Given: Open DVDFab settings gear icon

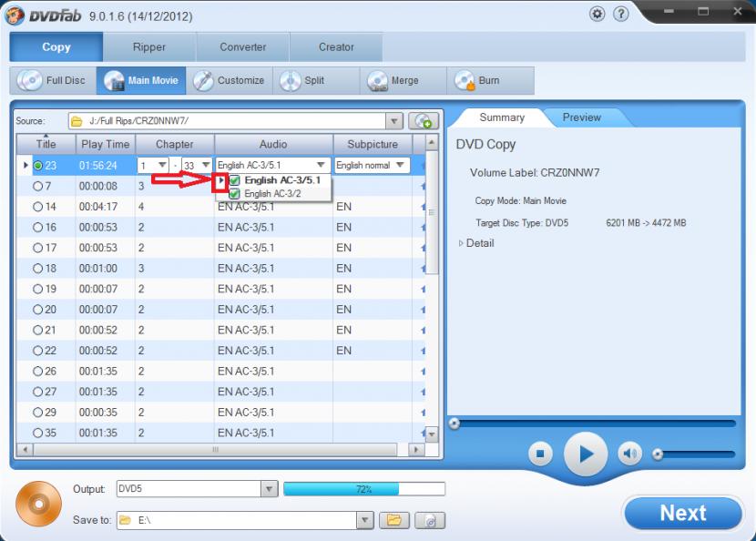Looking at the screenshot, I should click(x=598, y=15).
